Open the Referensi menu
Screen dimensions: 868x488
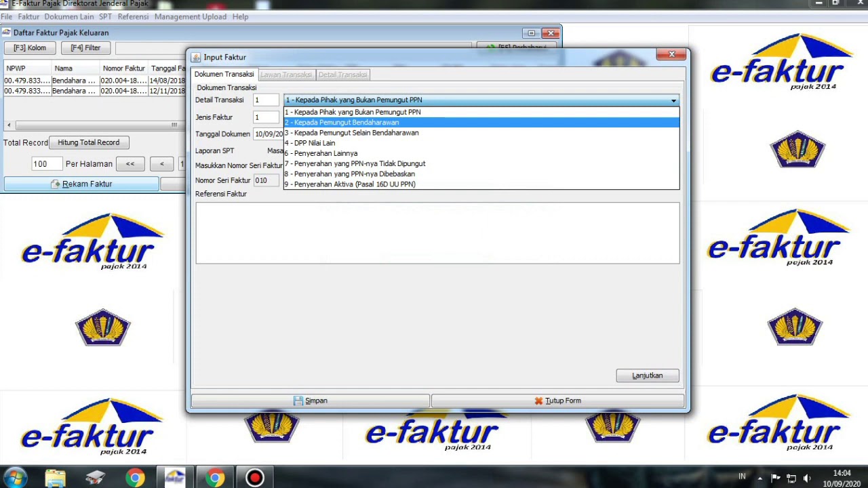[133, 16]
